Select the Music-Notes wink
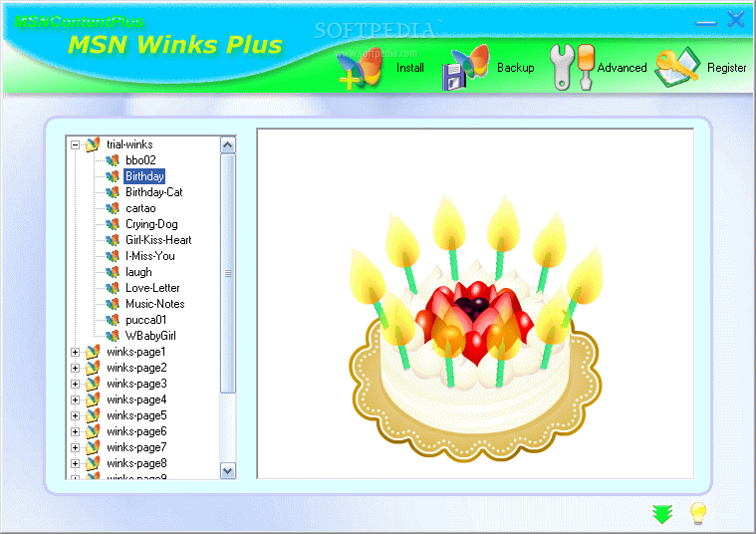756x534 pixels. 154,304
